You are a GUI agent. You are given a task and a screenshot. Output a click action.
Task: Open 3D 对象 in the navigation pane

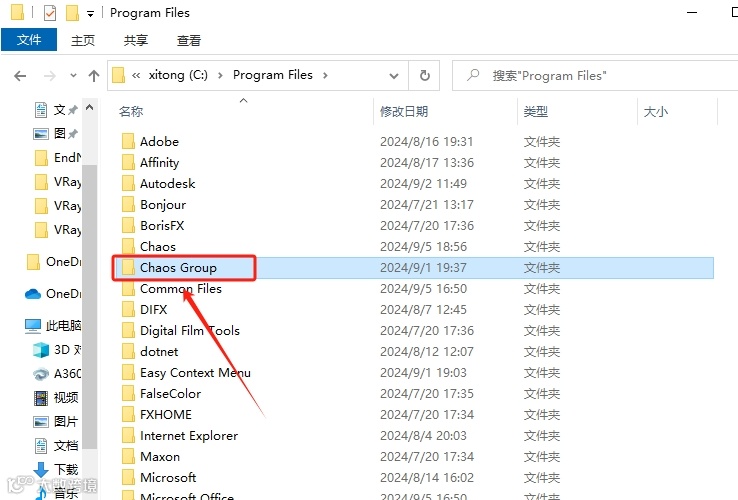coord(58,349)
